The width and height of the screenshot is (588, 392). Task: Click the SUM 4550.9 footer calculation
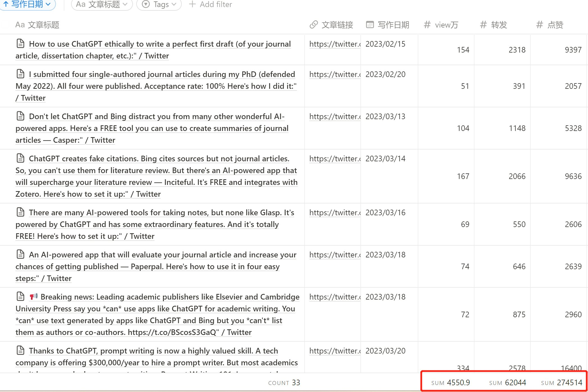click(451, 382)
